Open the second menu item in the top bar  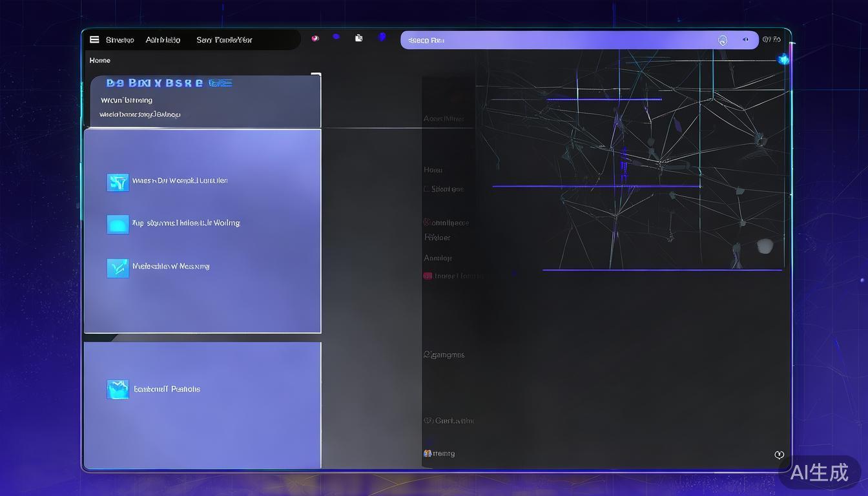click(163, 40)
